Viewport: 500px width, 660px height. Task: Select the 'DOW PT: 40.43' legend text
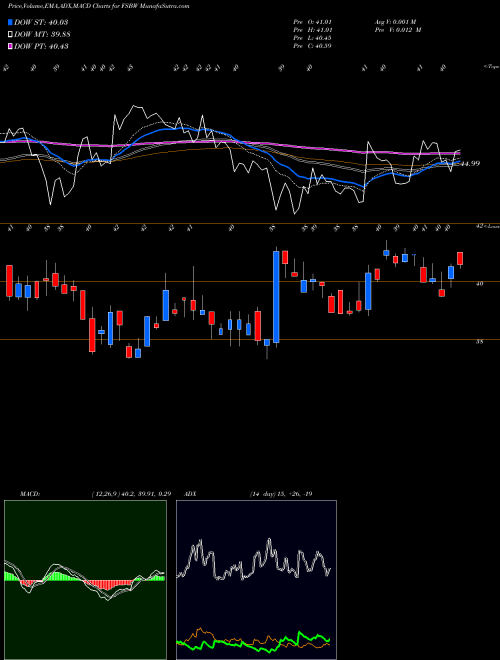click(x=41, y=46)
